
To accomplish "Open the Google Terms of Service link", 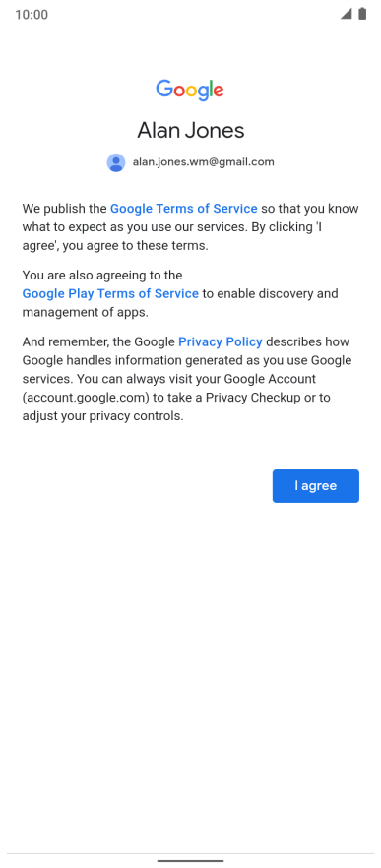I will point(184,209).
